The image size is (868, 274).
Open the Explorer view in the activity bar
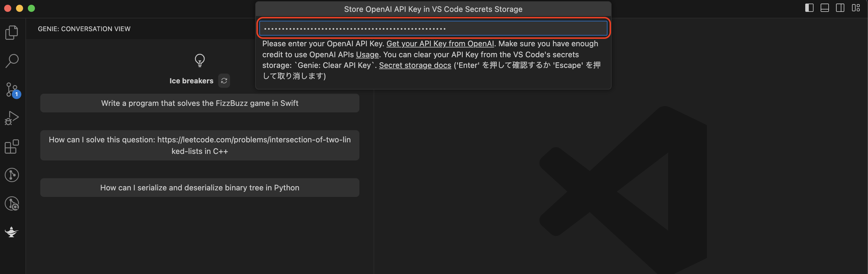click(12, 32)
